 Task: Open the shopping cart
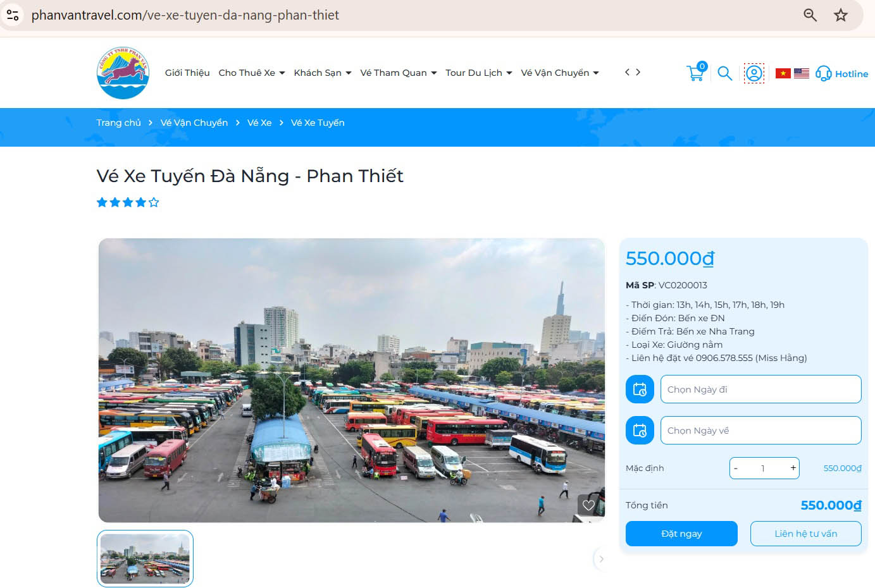click(x=695, y=72)
